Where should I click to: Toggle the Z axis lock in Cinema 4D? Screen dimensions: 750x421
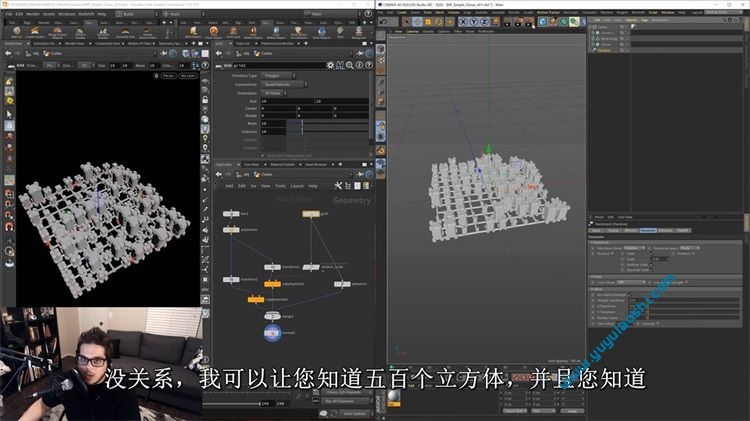pyautogui.click(x=484, y=22)
